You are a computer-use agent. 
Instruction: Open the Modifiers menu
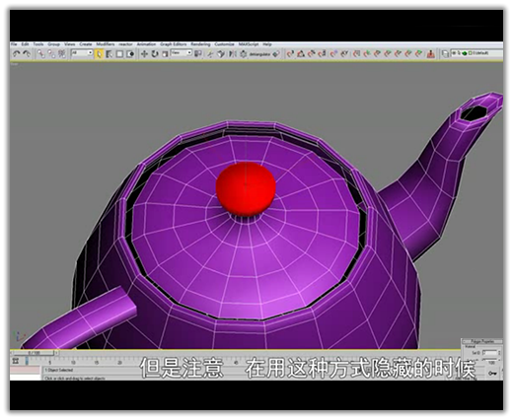pos(106,44)
